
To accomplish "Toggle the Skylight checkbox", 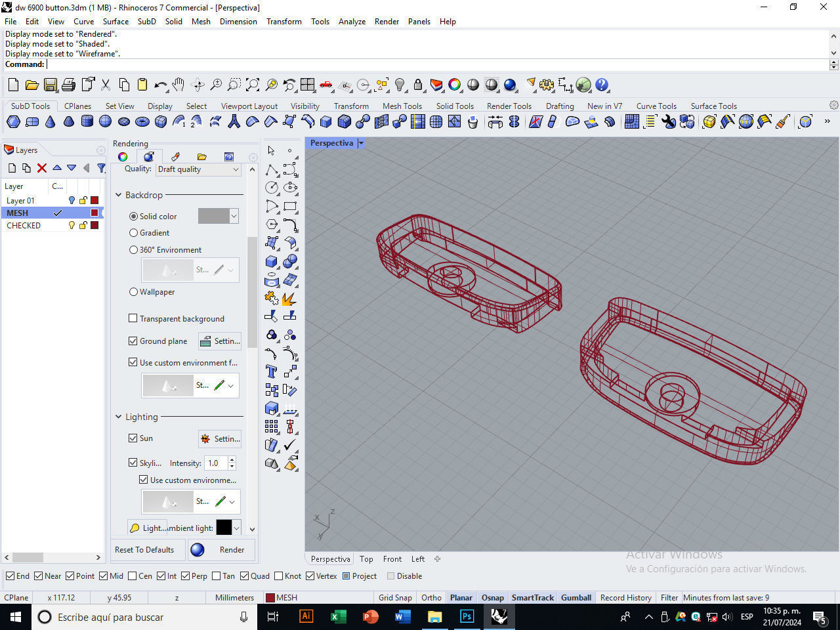I will (133, 463).
